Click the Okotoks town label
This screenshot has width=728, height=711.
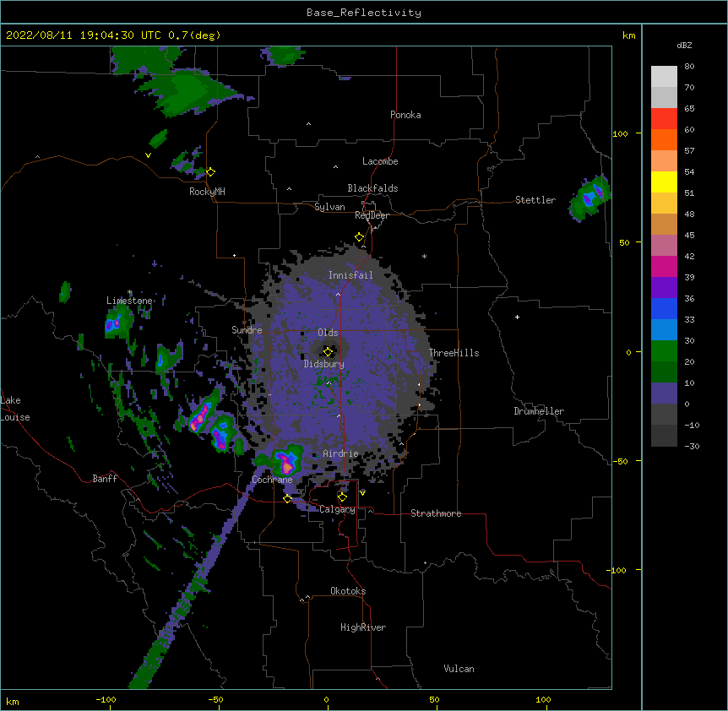pyautogui.click(x=348, y=591)
